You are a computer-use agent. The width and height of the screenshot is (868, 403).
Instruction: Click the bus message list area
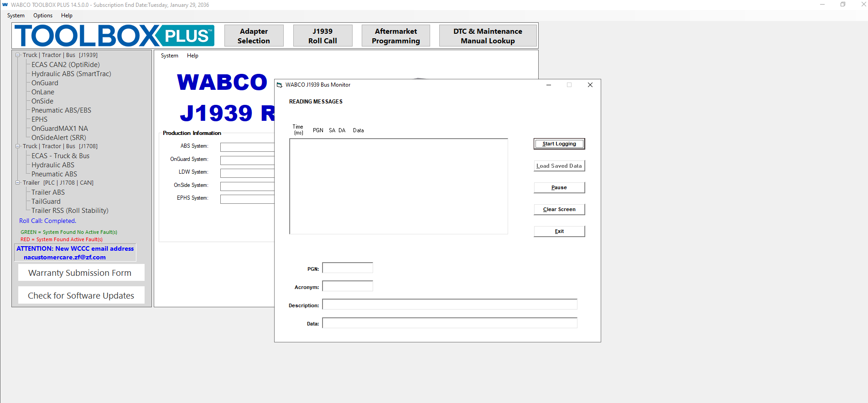click(399, 186)
